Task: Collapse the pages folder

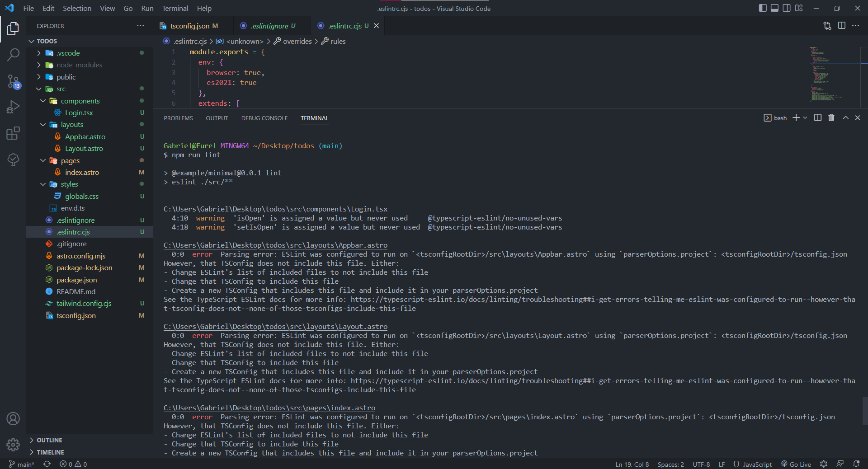Action: (x=90, y=160)
